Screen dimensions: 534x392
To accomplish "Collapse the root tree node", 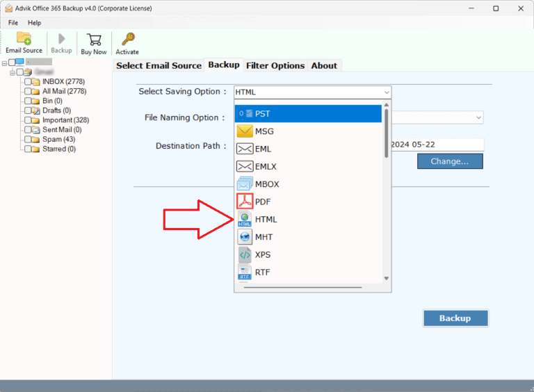I will tap(4, 63).
